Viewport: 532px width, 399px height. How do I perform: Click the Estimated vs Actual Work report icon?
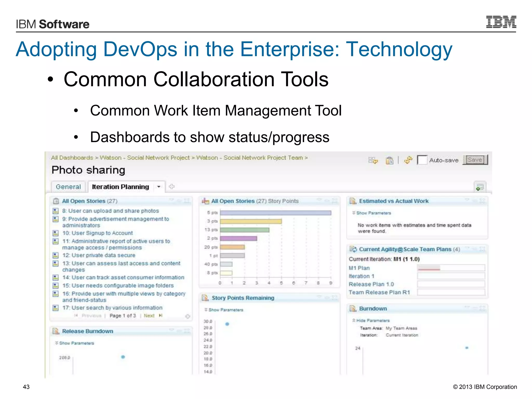click(x=353, y=201)
